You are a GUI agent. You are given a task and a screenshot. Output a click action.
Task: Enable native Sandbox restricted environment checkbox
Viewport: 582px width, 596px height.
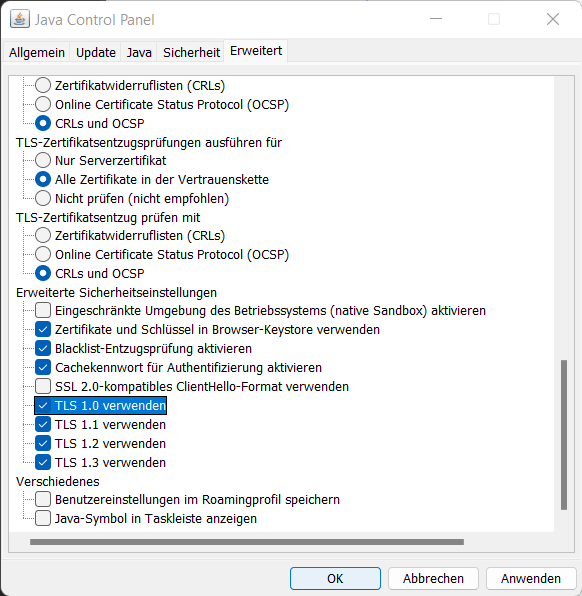click(43, 310)
